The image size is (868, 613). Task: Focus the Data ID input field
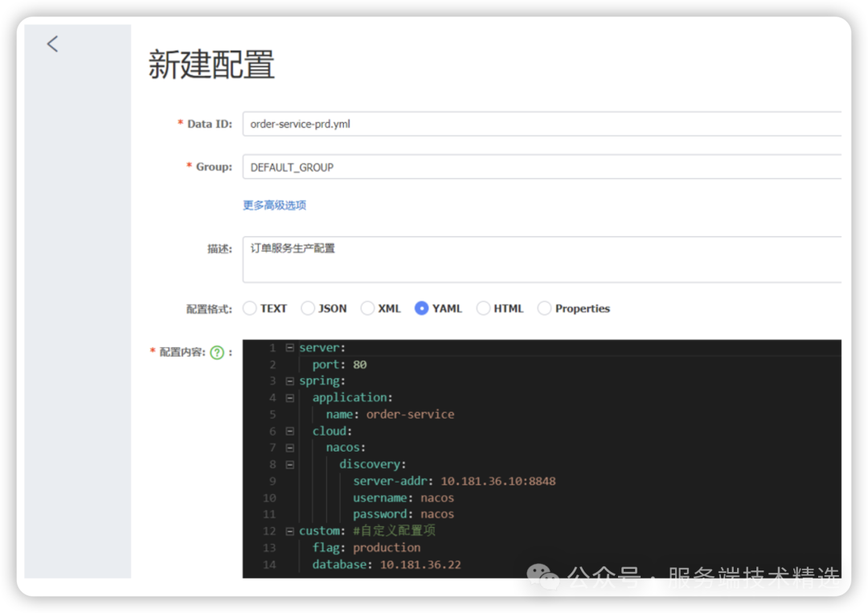click(x=542, y=124)
